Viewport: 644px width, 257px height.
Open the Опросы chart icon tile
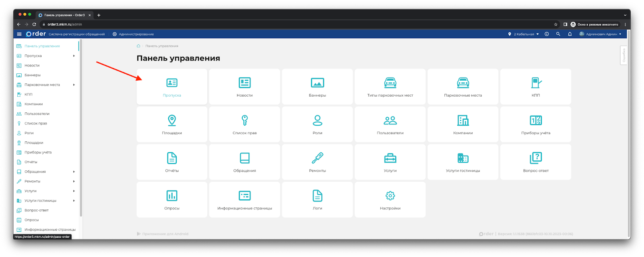click(172, 199)
